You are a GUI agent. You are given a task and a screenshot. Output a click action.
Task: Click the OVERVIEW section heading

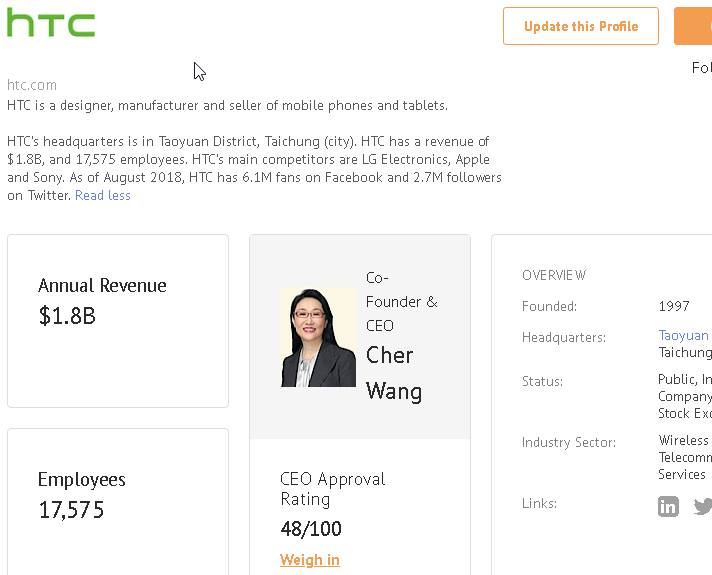554,275
